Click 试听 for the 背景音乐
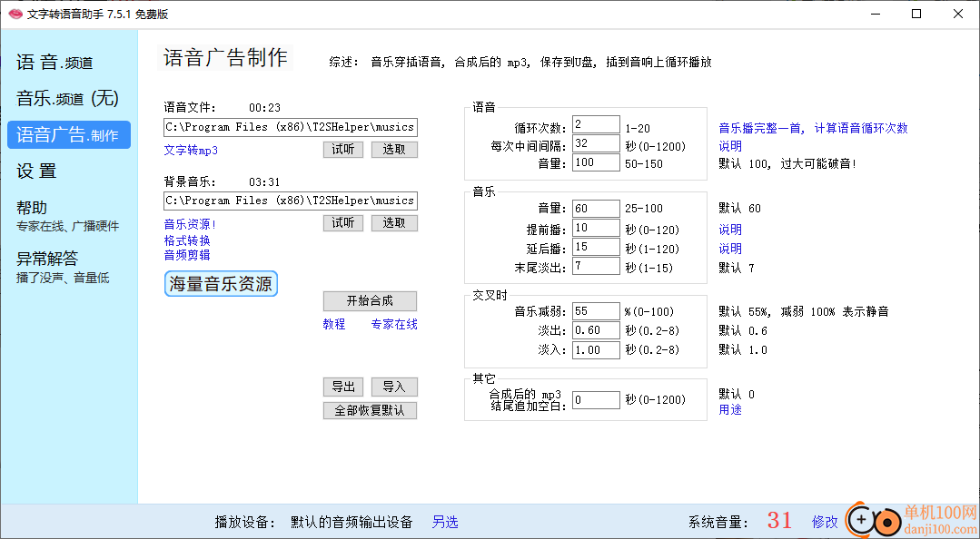The width and height of the screenshot is (980, 539). click(343, 223)
